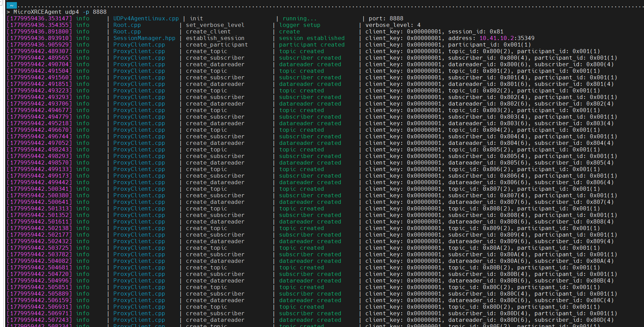Click "subscriber created" in the 1779959442.503782 row
Screen dimensions: 644x327
pyautogui.click(x=310, y=254)
